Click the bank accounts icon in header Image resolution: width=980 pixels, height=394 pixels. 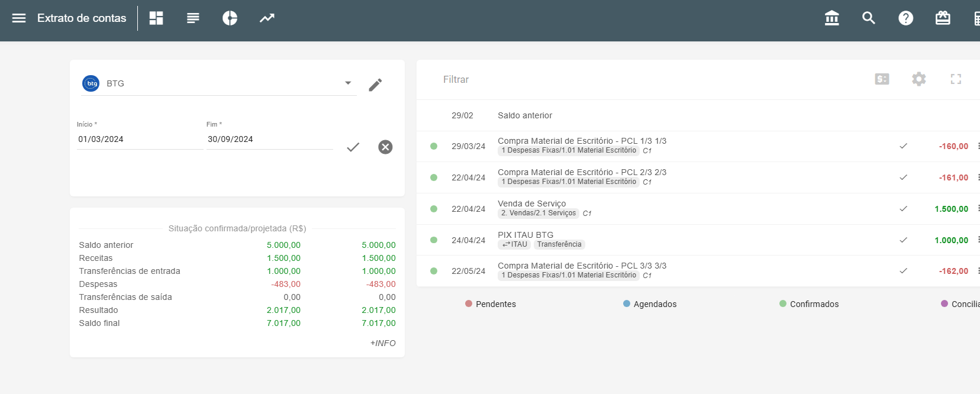pyautogui.click(x=831, y=18)
